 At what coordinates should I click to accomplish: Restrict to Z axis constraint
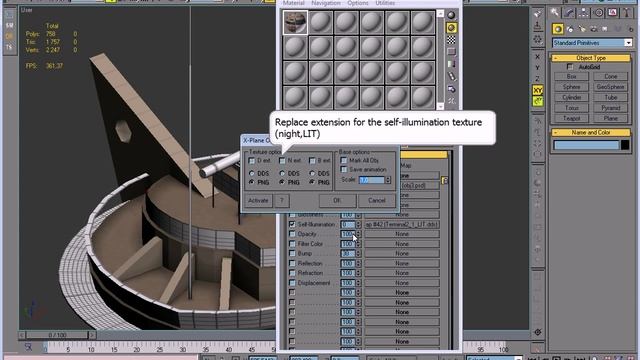[x=538, y=79]
